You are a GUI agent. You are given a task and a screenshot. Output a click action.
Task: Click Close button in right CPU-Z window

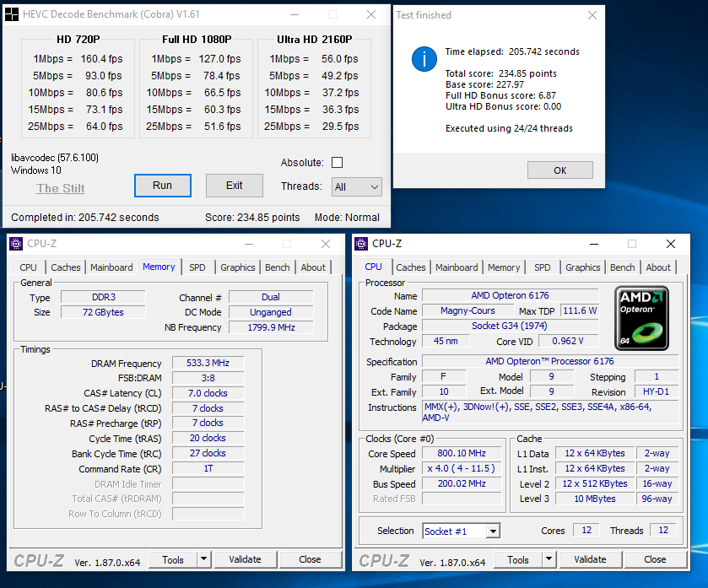click(x=655, y=559)
